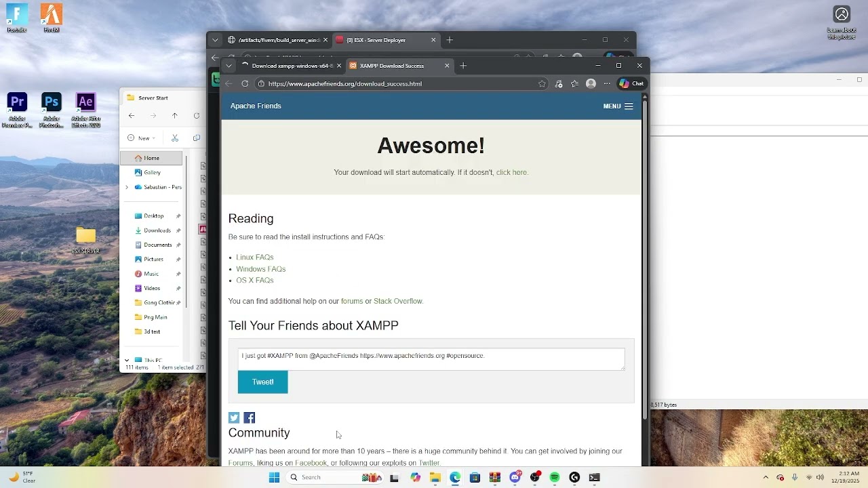
Task: Open Downloads in Explorer quick access
Action: click(x=157, y=230)
